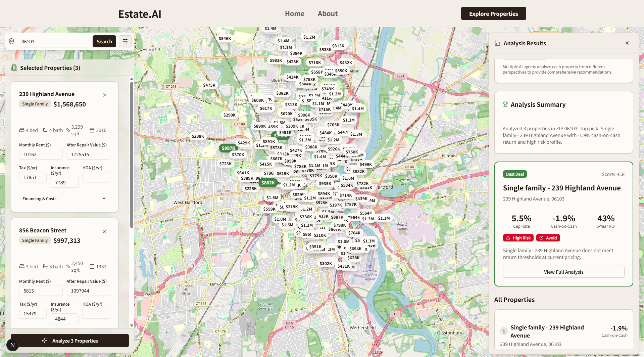
Task: Edit Tax field showing 17851
Action: [33, 177]
